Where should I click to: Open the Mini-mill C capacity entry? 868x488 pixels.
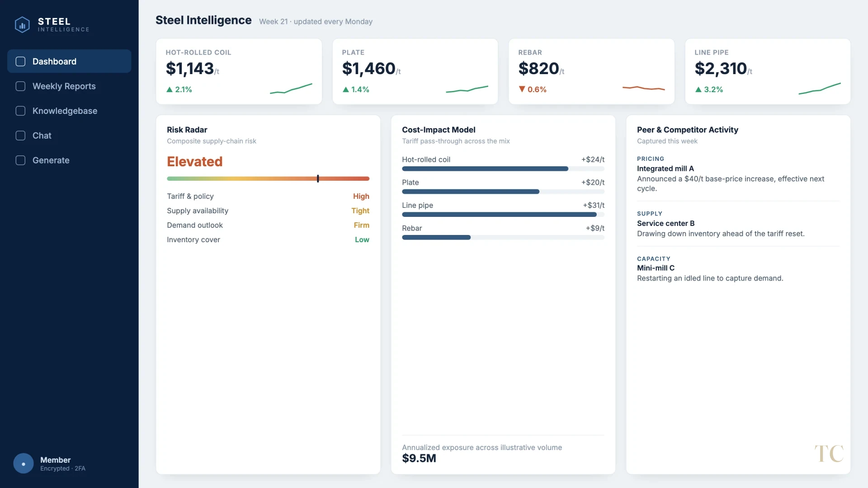(738, 269)
